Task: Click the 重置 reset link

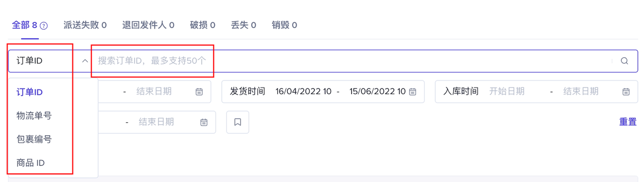Action: pos(628,122)
